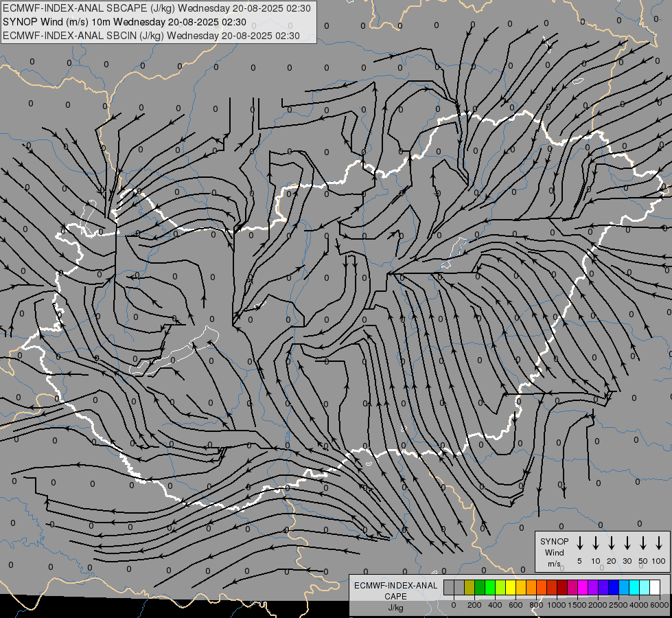Pick the bright magenta CAPE legend swatch
The image size is (672, 618).
pyautogui.click(x=583, y=587)
